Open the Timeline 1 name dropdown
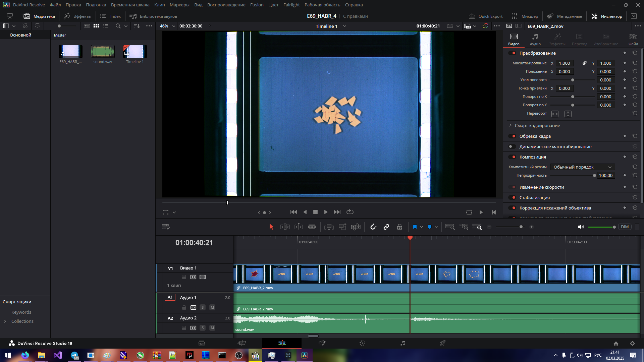644x362 pixels. (x=344, y=26)
